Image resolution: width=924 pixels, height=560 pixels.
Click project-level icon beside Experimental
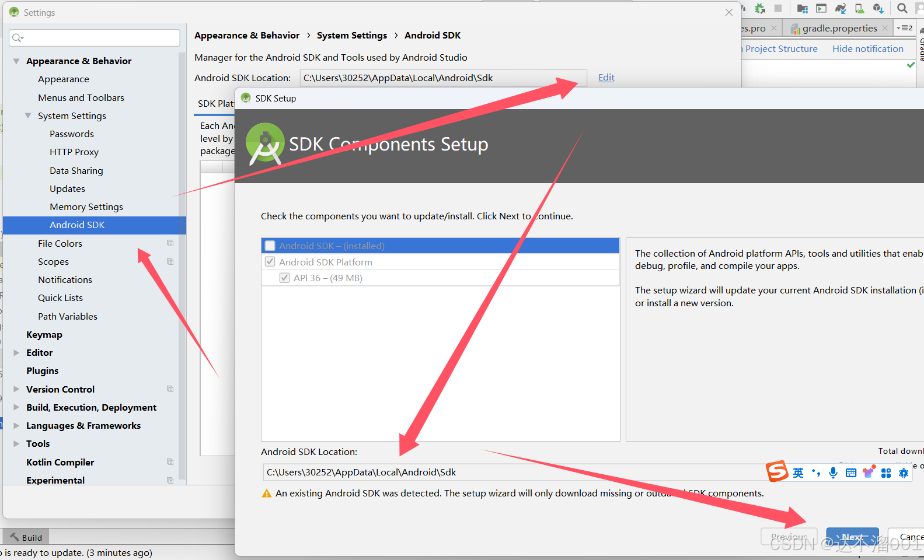tap(170, 480)
